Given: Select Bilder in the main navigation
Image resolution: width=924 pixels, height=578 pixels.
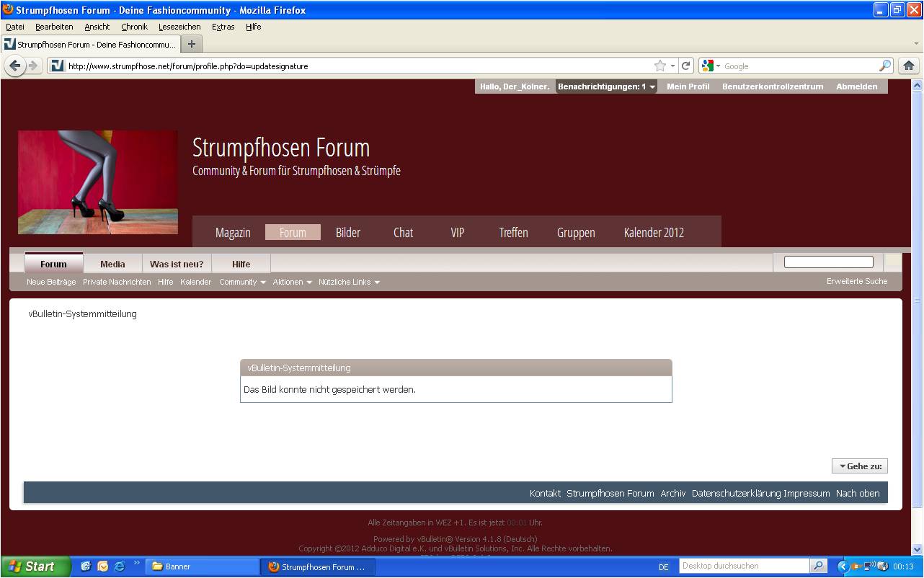Looking at the screenshot, I should (348, 232).
